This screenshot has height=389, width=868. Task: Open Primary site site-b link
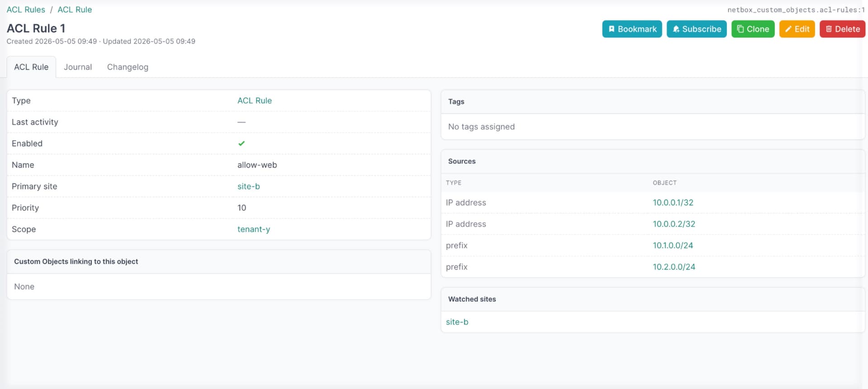249,186
